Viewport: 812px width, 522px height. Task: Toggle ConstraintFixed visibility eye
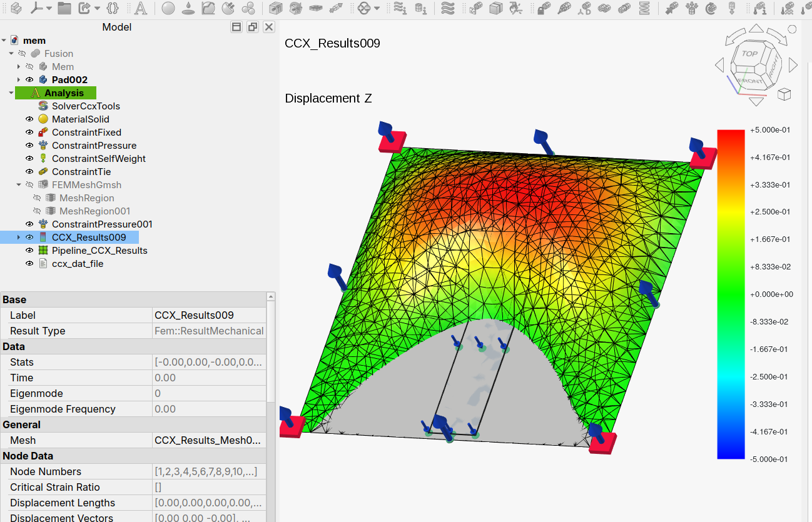click(29, 133)
